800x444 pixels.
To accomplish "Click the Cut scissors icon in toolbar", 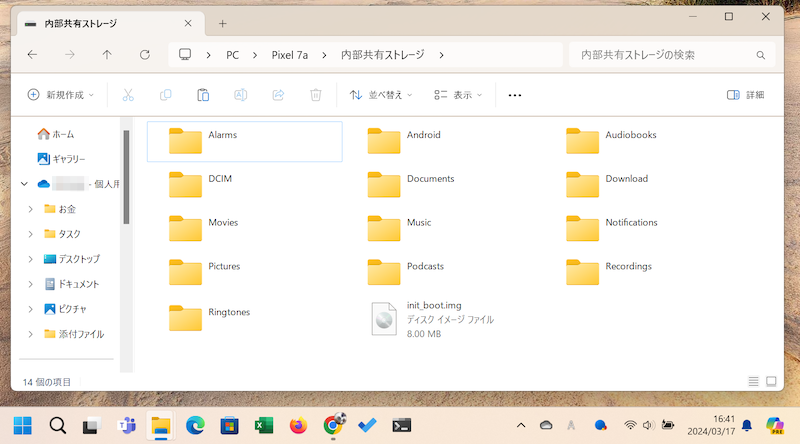I will [128, 95].
